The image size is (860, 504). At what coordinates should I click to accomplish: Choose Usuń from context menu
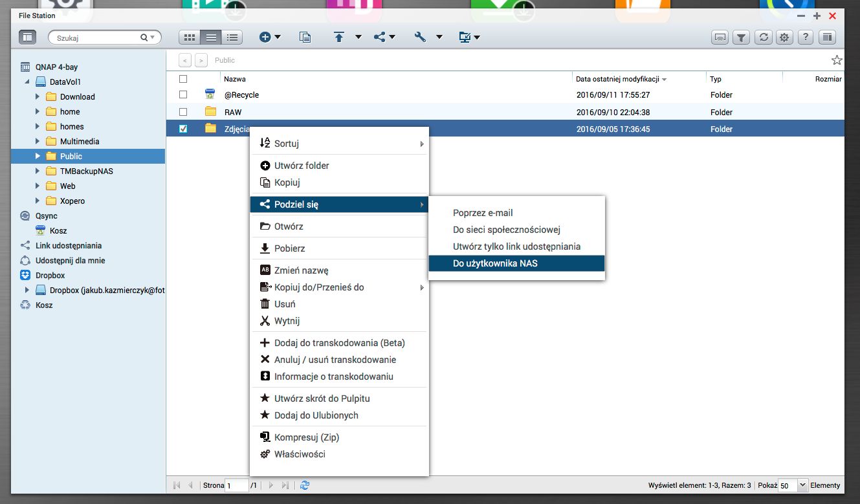339,304
